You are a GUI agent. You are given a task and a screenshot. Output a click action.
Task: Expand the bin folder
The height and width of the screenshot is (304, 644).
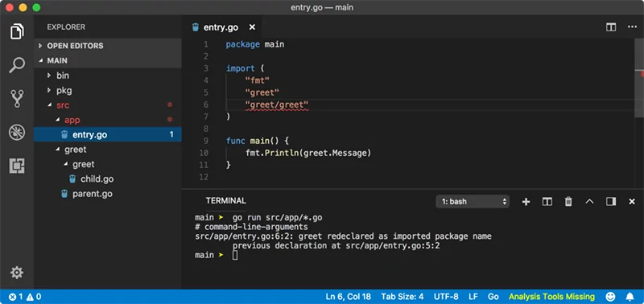coord(63,76)
